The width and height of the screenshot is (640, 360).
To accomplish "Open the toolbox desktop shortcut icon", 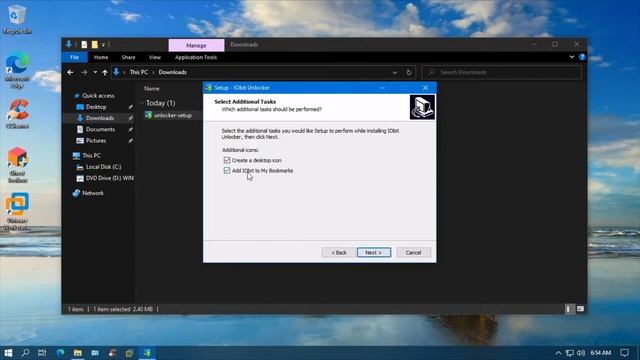I will click(17, 165).
